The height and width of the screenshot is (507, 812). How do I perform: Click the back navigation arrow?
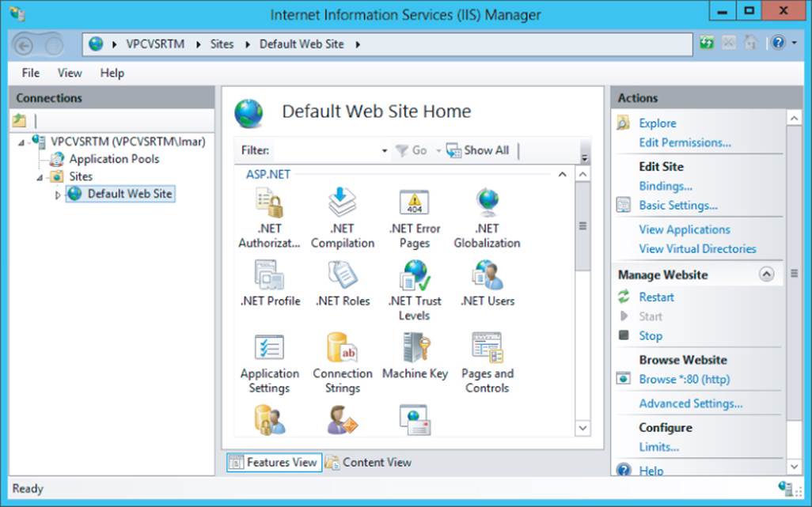23,45
